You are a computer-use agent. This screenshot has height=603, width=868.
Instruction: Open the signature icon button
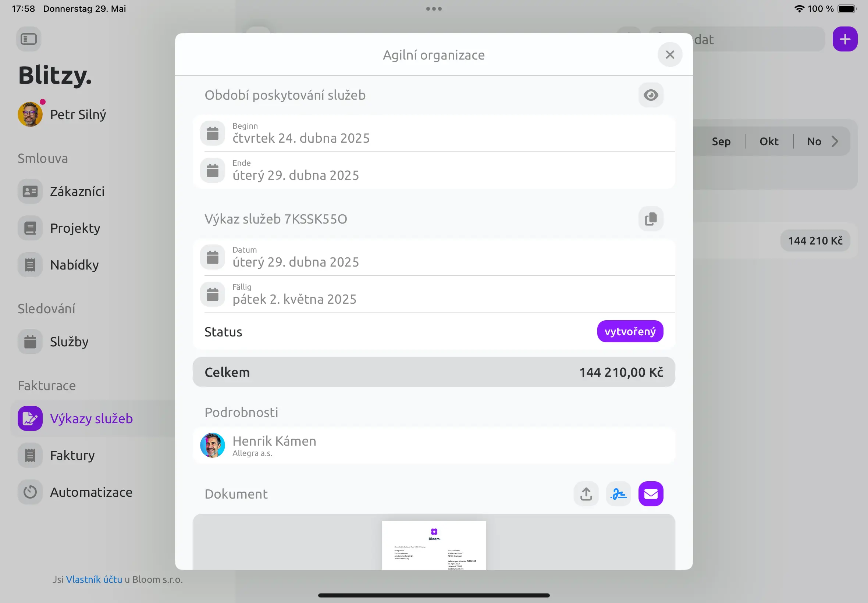pyautogui.click(x=619, y=494)
